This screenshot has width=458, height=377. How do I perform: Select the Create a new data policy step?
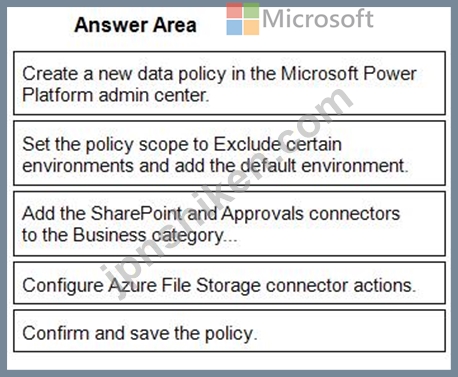pyautogui.click(x=229, y=83)
